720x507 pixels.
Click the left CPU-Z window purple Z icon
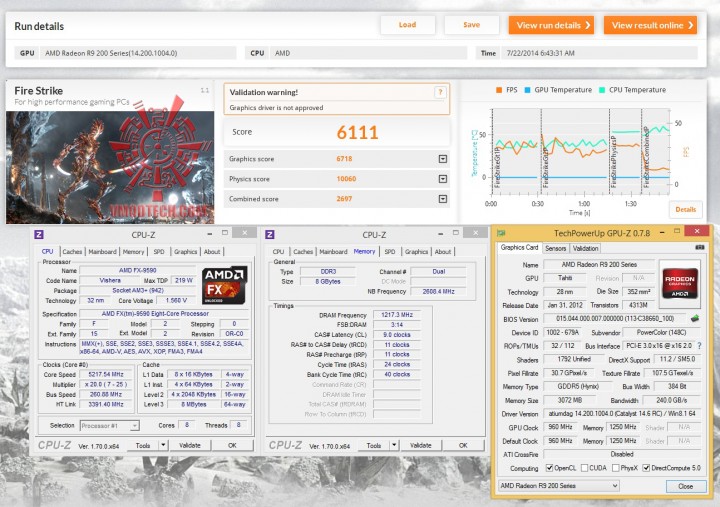(39, 235)
